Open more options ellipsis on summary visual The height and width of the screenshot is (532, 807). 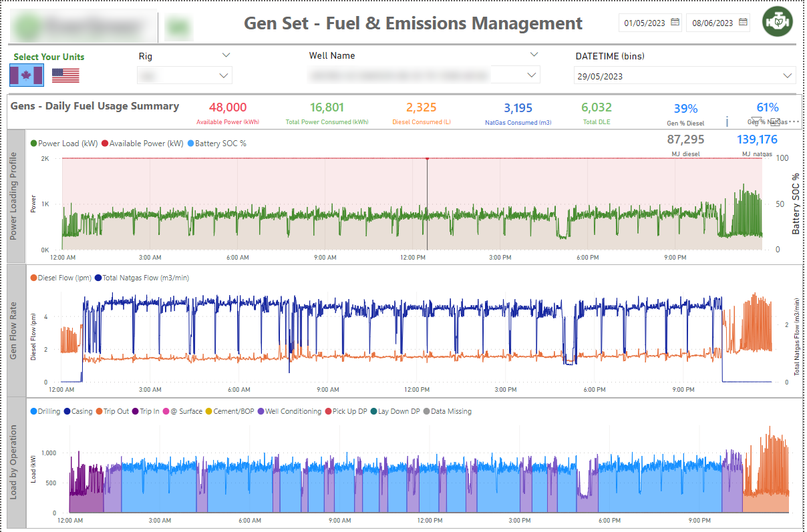[x=794, y=121]
